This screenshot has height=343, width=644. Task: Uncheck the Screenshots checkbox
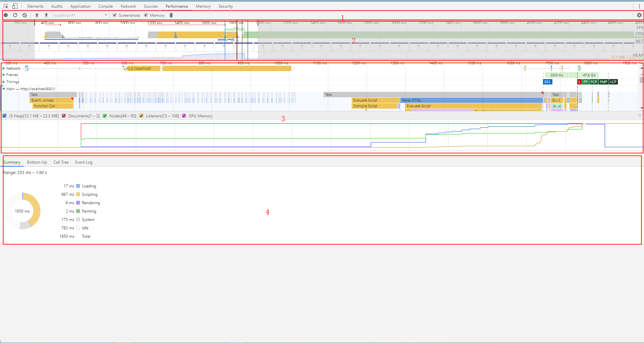point(115,15)
